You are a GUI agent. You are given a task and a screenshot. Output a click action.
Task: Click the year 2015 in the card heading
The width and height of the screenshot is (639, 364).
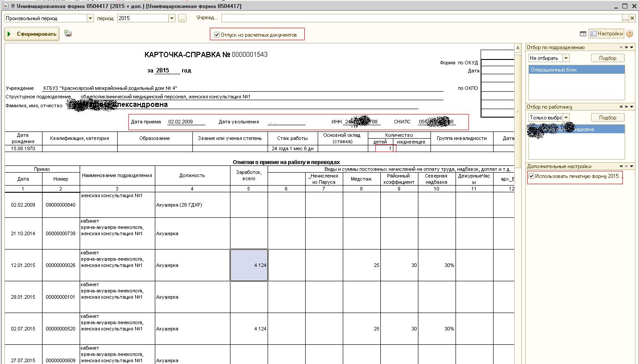[162, 71]
